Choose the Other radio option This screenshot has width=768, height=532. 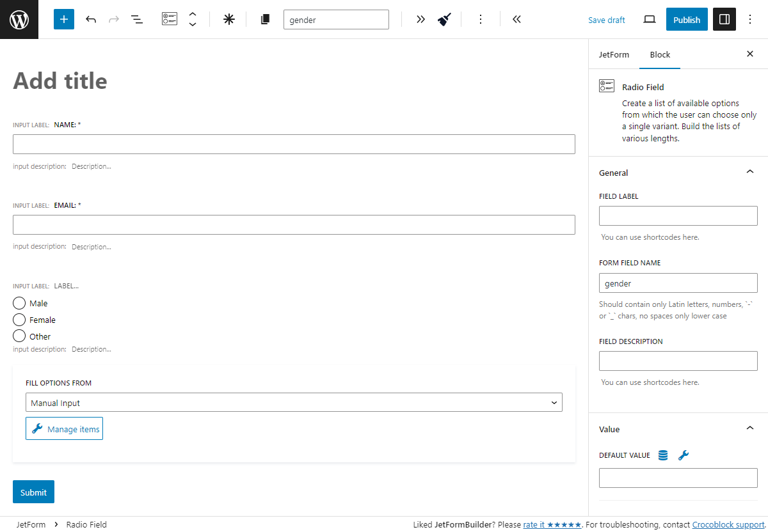tap(19, 336)
